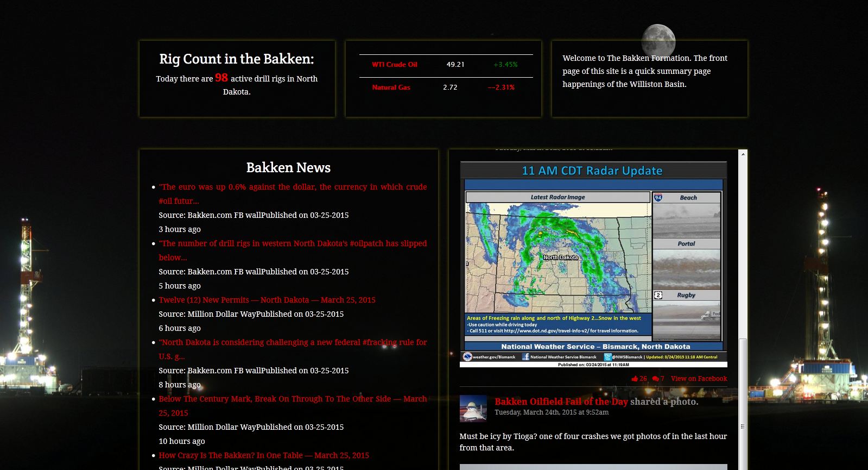868x470 pixels.
Task: Click the feed scrollbar thumb handle
Action: pos(743,427)
